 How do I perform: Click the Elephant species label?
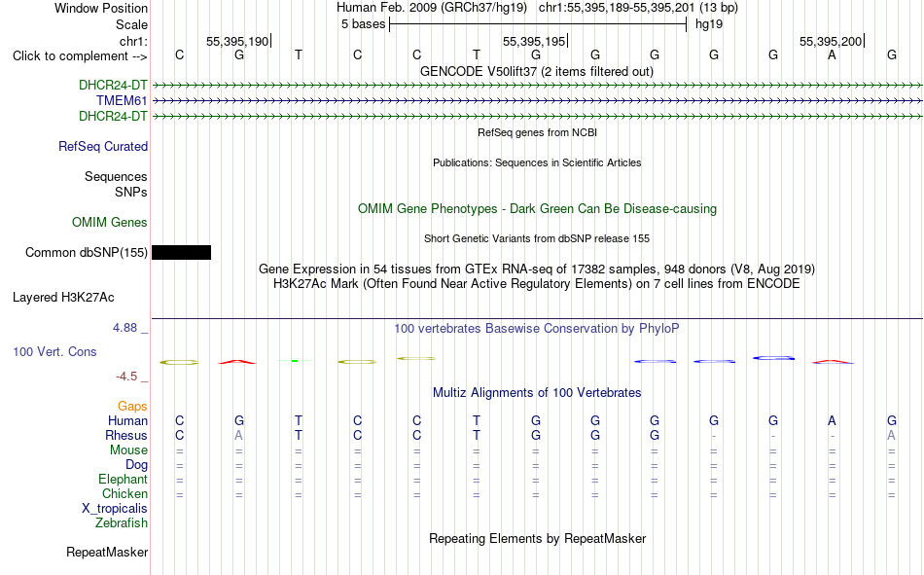point(124,479)
